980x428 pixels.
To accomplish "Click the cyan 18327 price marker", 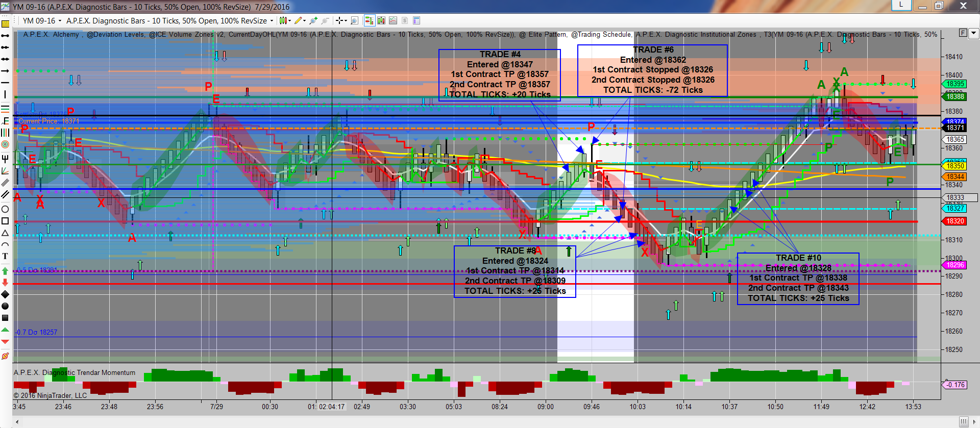I will point(955,209).
